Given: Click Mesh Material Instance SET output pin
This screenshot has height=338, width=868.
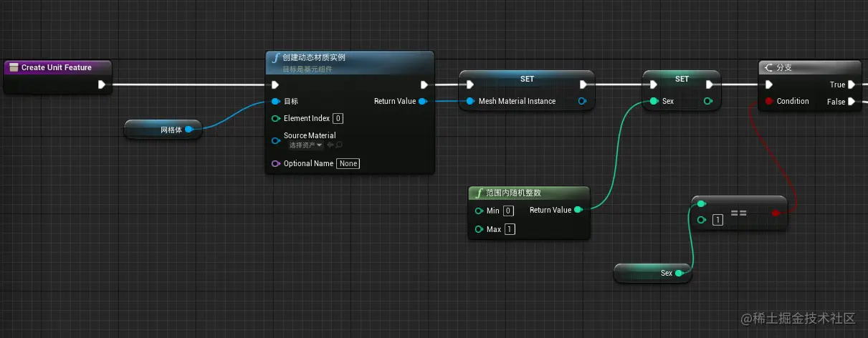Looking at the screenshot, I should (582, 102).
